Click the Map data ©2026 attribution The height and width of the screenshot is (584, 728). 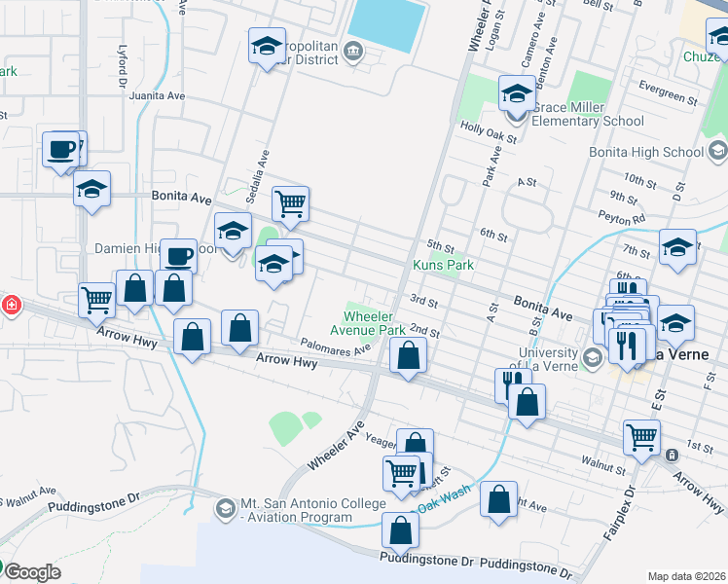click(x=687, y=576)
